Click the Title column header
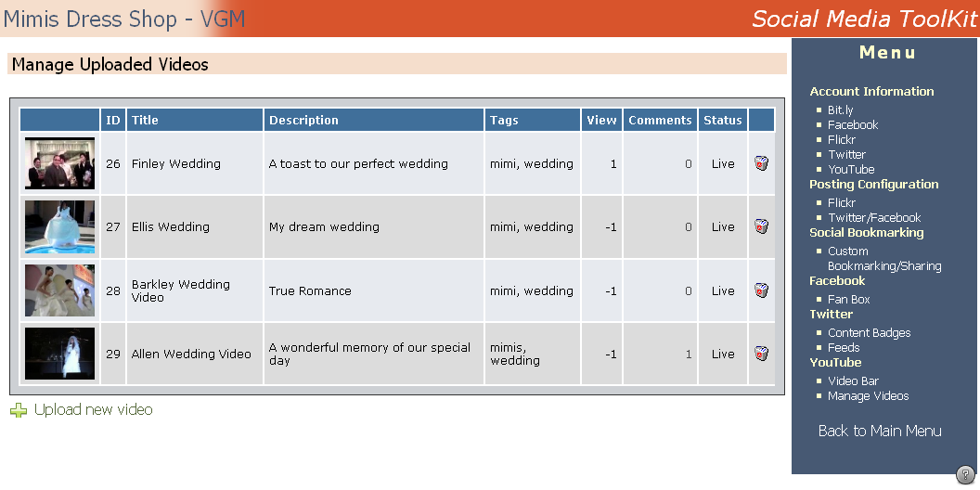The height and width of the screenshot is (490, 980). click(x=145, y=121)
